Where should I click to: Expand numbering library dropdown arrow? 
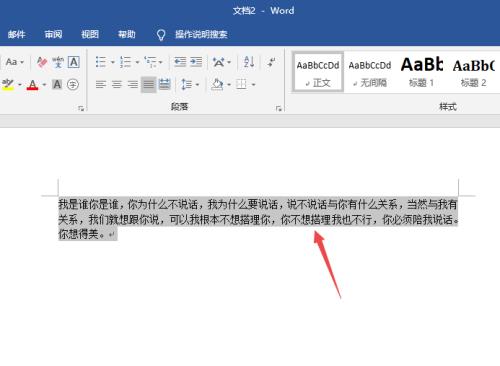(x=137, y=62)
